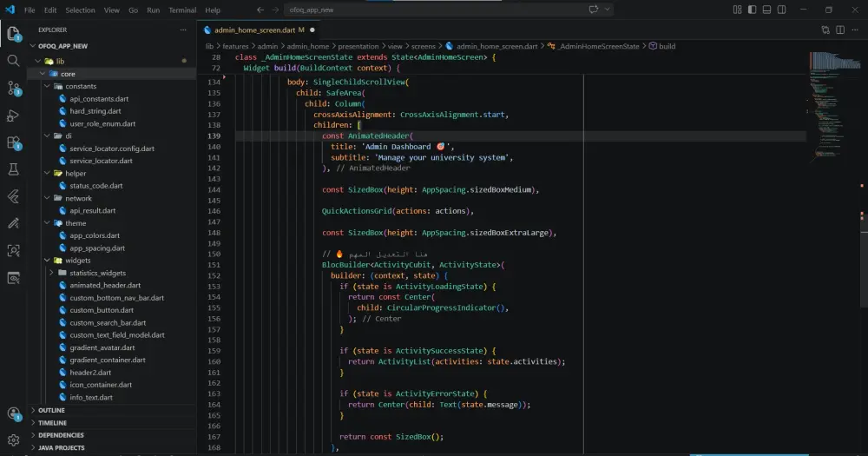Toggle the secondary side bar visibility

pyautogui.click(x=782, y=10)
